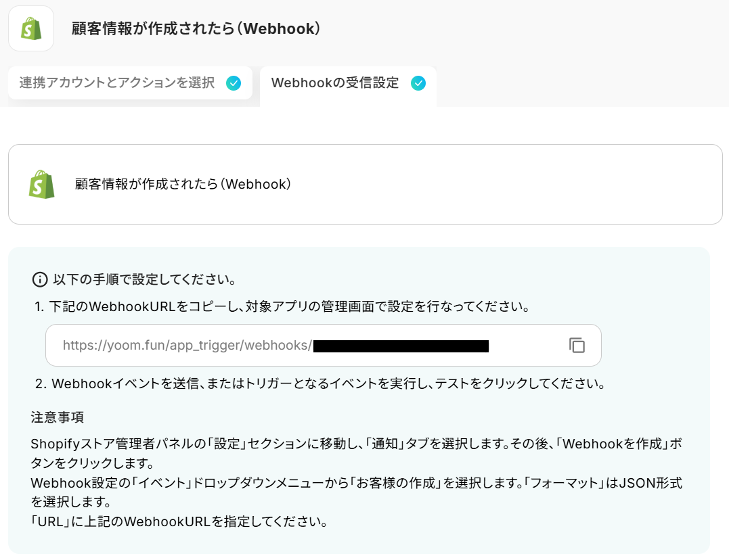
Task: Click the Webhook URL input field
Action: click(323, 346)
